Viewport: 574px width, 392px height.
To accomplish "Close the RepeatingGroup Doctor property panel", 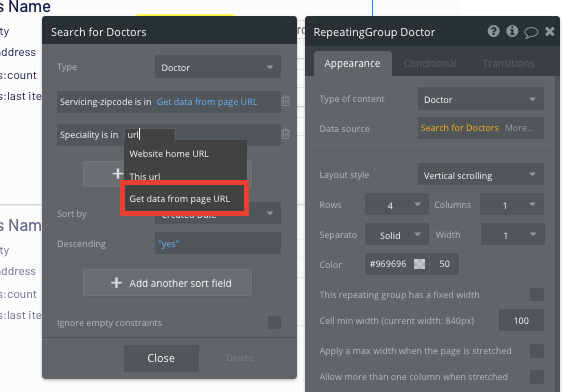I will 549,32.
